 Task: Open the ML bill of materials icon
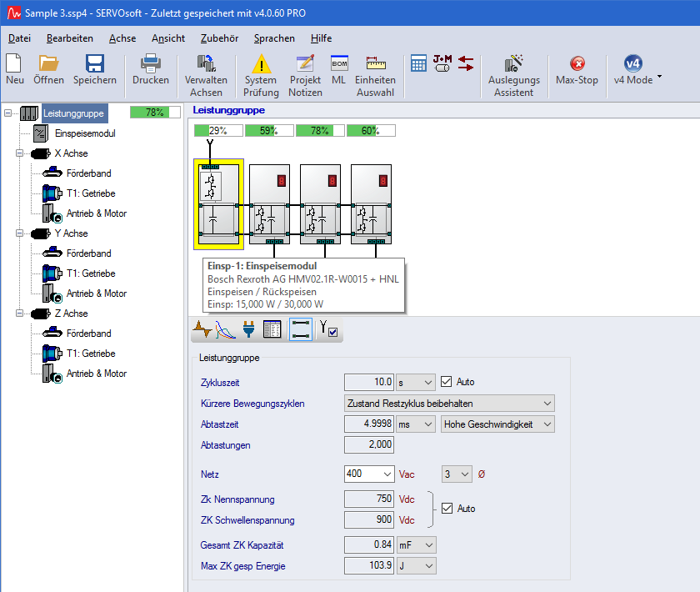click(338, 64)
